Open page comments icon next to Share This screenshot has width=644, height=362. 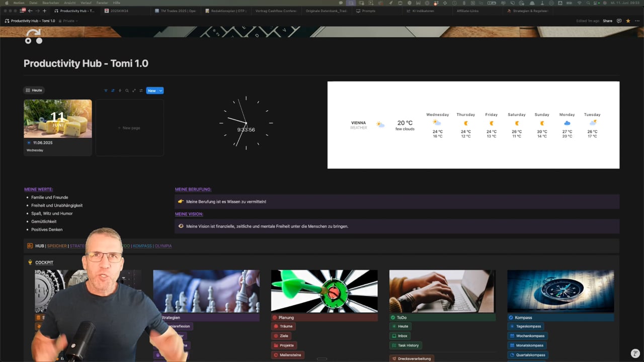619,21
